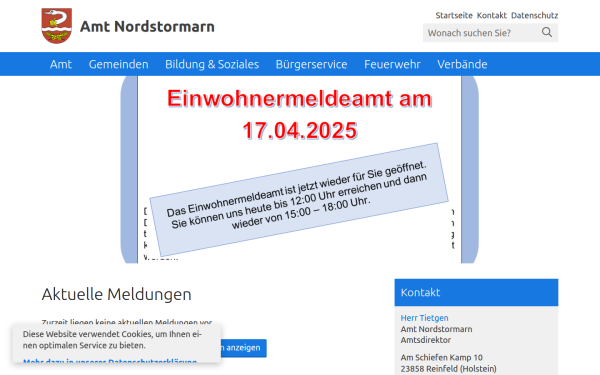This screenshot has height=375, width=600.
Task: Open the Bürgerservice navigation menu
Action: (x=311, y=64)
